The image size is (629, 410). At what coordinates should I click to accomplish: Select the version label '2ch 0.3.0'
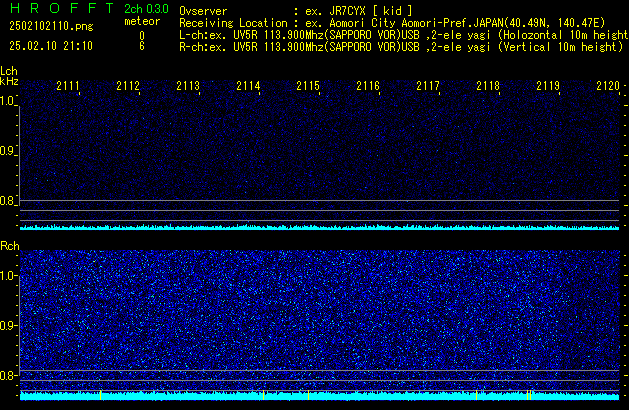coord(146,9)
